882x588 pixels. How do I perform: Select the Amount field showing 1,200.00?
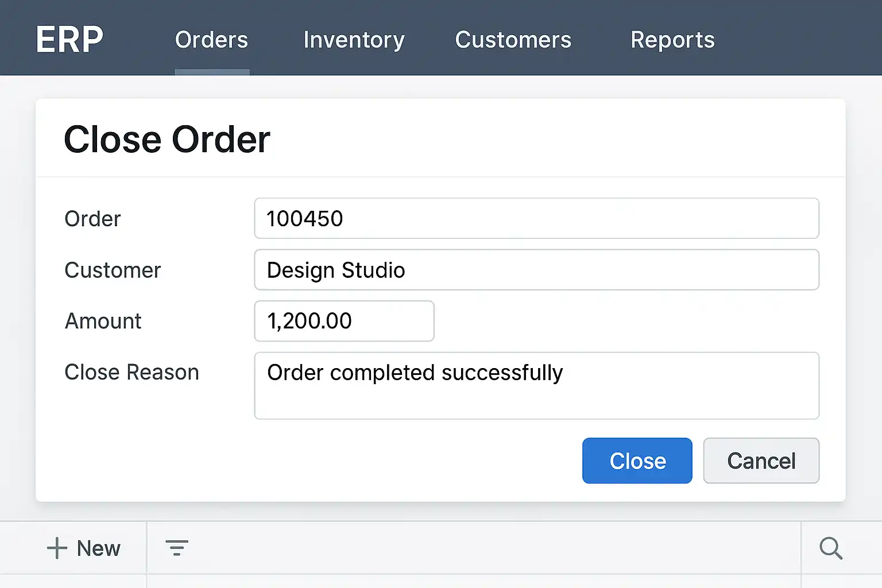[344, 321]
